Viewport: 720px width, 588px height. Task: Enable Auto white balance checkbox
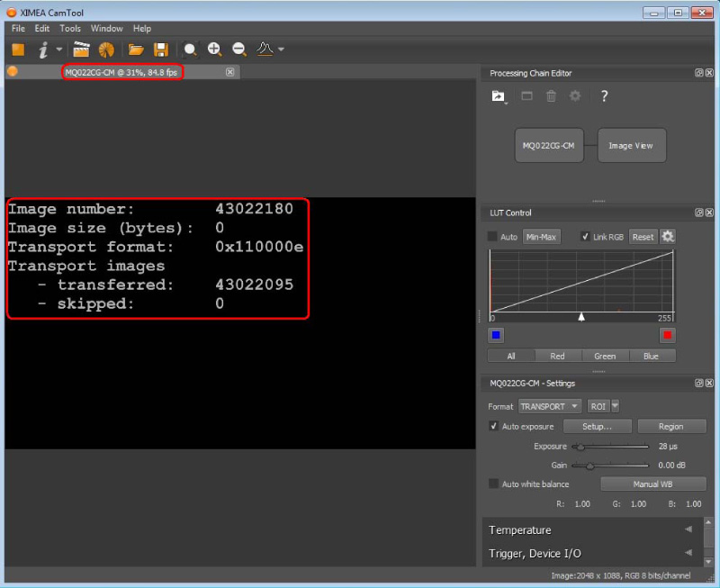(x=493, y=484)
